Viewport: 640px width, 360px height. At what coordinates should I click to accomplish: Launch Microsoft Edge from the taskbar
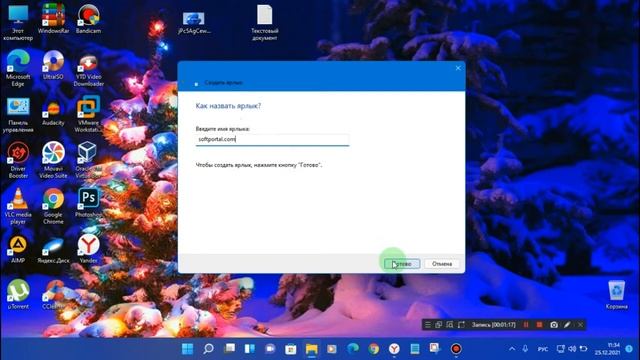353,349
